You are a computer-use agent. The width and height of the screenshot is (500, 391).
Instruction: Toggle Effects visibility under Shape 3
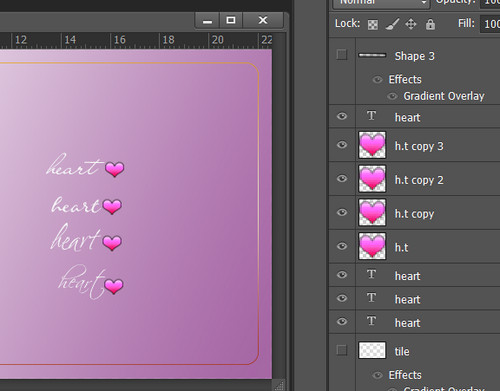pos(377,80)
